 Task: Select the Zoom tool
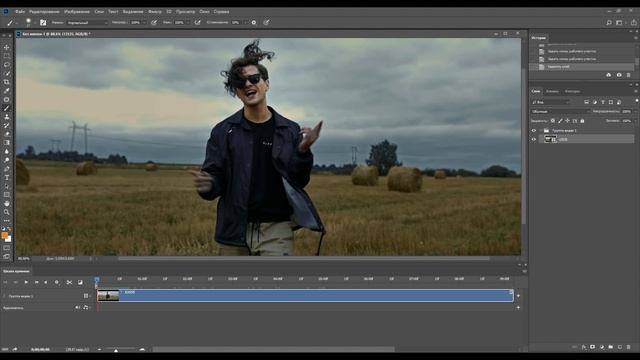click(x=7, y=212)
